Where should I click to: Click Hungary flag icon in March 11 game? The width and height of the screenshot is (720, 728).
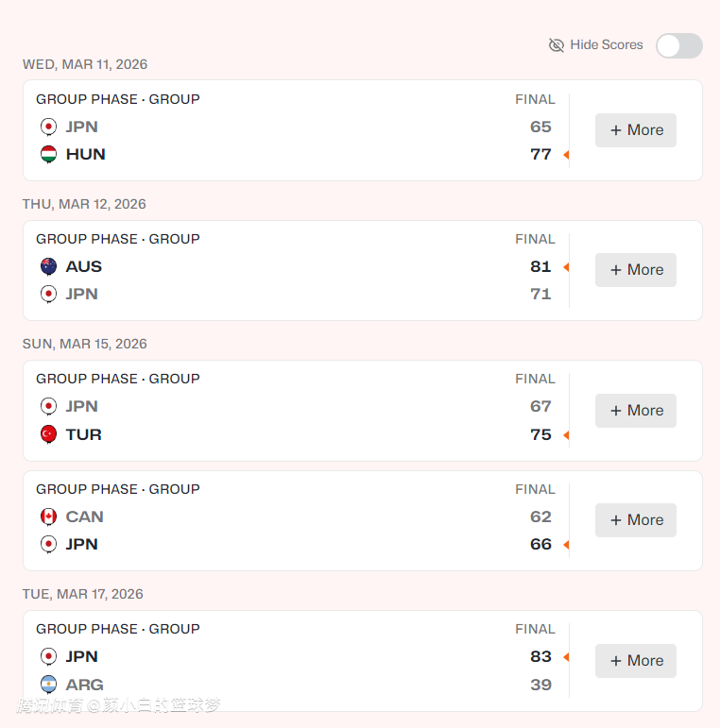pos(49,154)
